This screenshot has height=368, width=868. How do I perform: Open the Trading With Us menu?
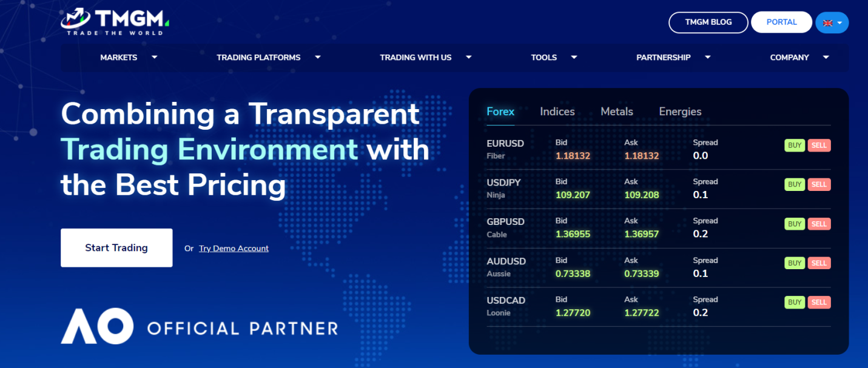(425, 58)
